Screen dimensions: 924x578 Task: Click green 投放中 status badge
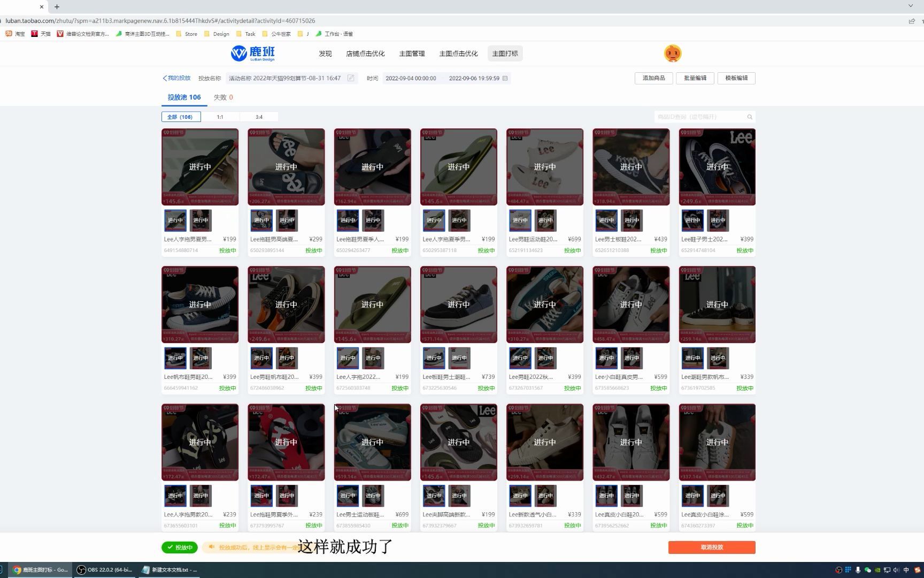pyautogui.click(x=180, y=547)
